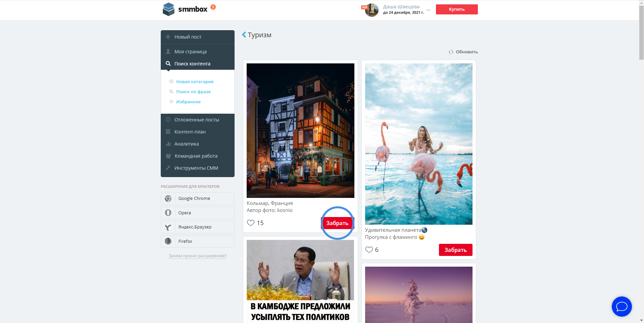Select Поиск контента in the sidebar
Image resolution: width=644 pixels, height=323 pixels.
point(198,64)
